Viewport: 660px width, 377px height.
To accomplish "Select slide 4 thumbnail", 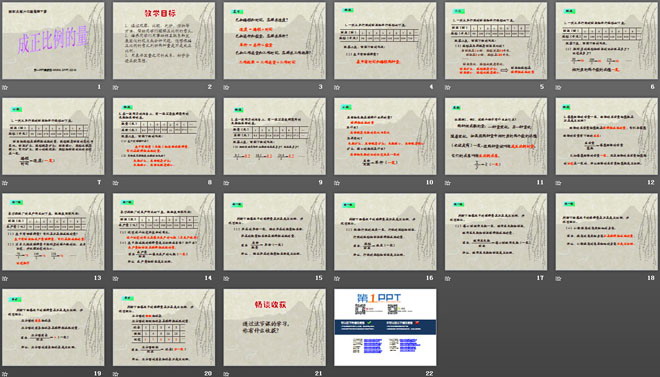I will pos(385,41).
